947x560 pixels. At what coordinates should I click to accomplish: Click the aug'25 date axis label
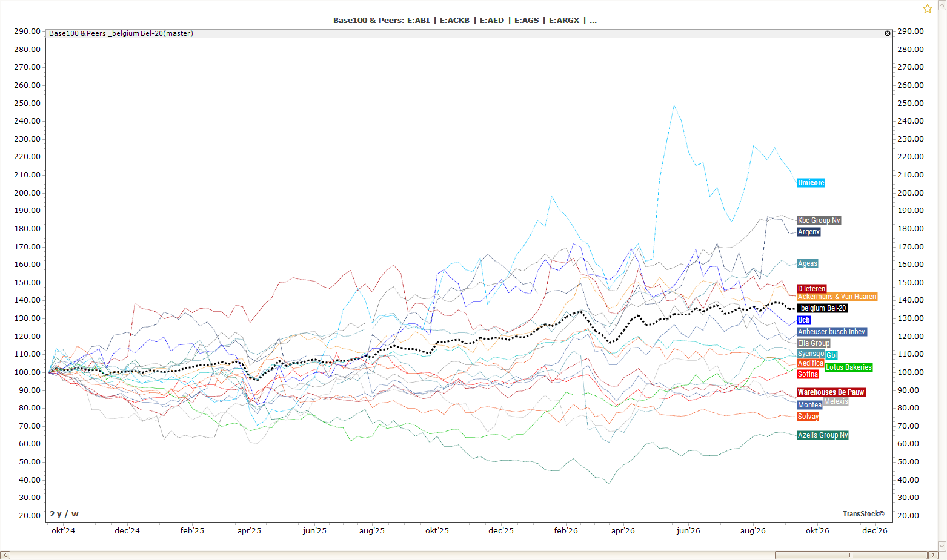372,531
